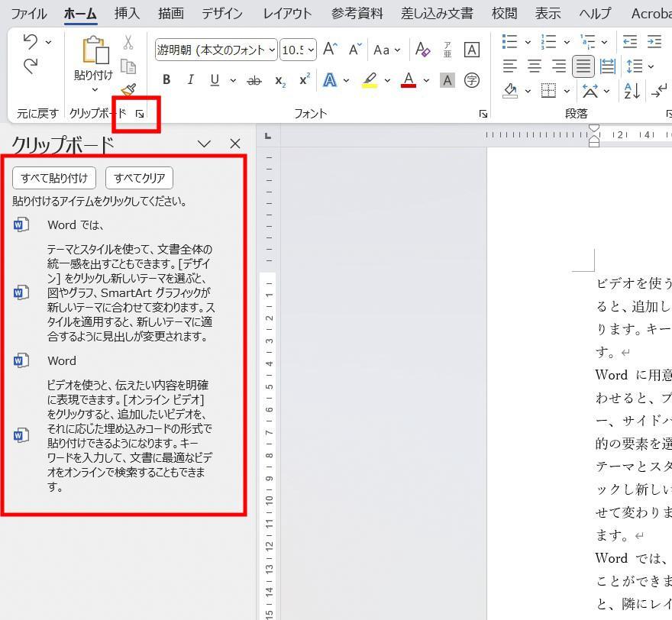672x620 pixels.
Task: Apply yellow text highlight color
Action: (x=370, y=80)
